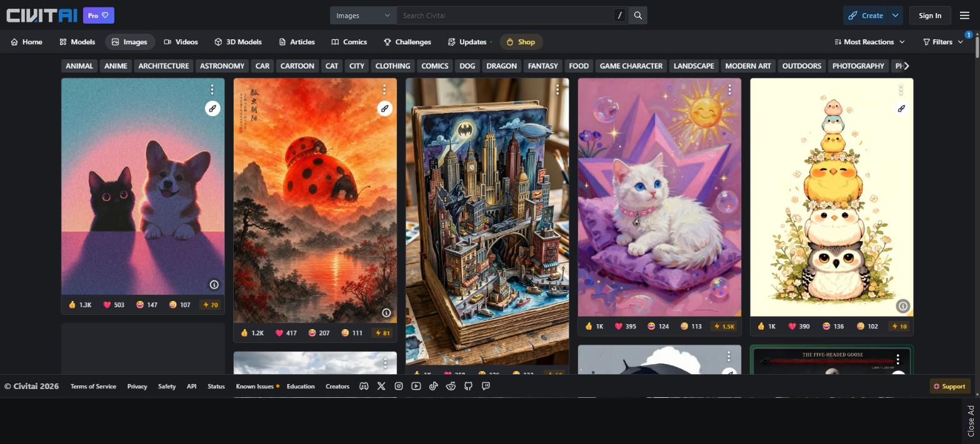Viewport: 980px width, 444px height.
Task: Open the Comics tab
Action: click(349, 42)
